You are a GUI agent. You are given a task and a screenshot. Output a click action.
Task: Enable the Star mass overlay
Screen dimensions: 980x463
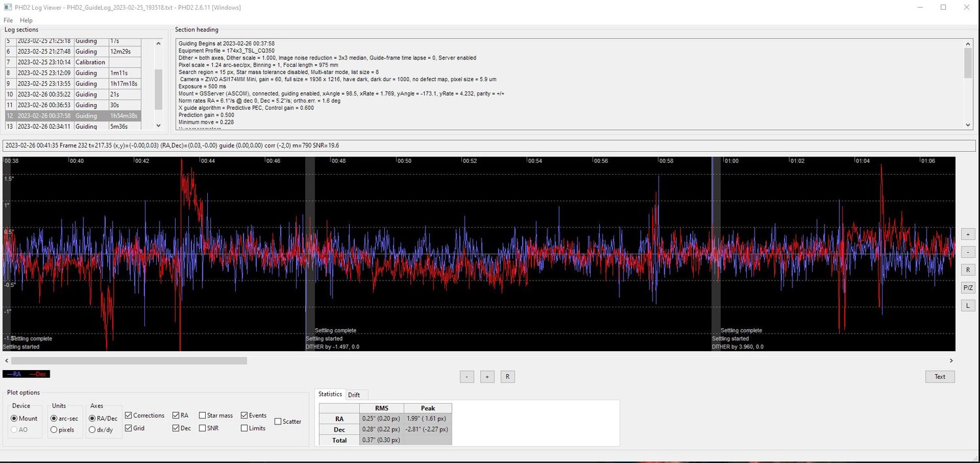click(204, 415)
